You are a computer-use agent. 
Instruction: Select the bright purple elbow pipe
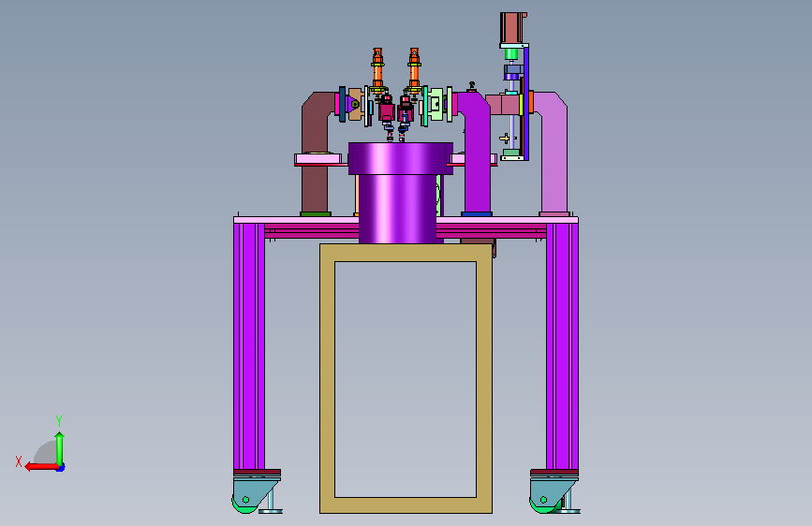coord(477,153)
